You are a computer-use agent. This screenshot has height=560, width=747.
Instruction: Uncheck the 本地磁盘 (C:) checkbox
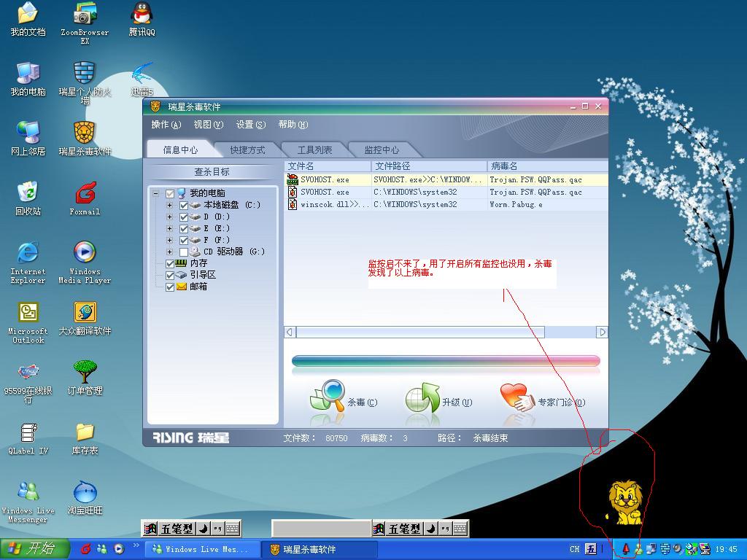[x=184, y=205]
